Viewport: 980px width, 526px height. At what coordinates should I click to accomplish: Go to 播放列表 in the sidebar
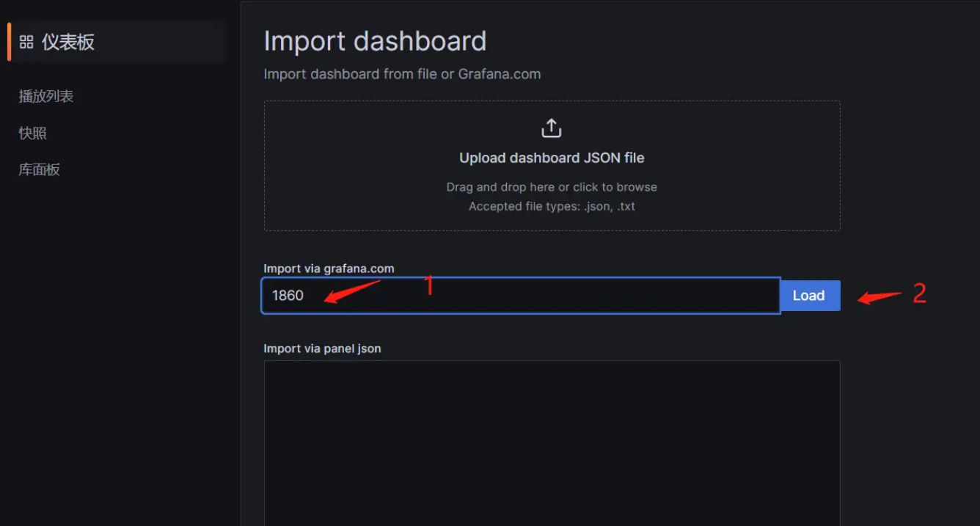click(x=46, y=96)
